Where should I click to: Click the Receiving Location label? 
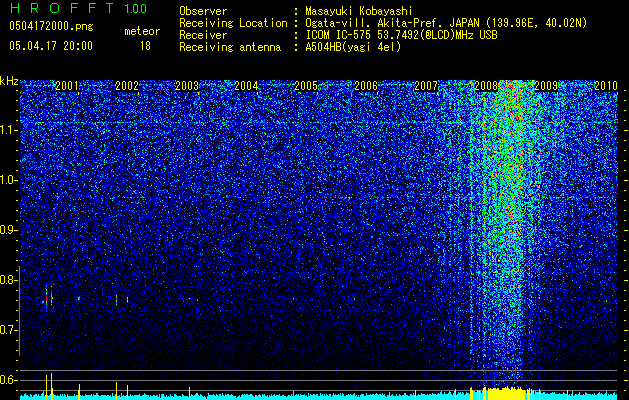pos(233,23)
